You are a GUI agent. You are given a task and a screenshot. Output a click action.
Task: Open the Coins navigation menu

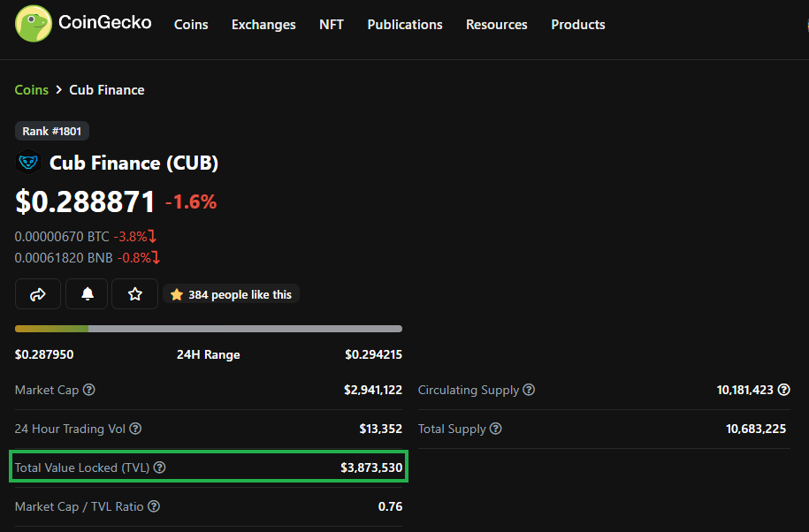click(191, 24)
